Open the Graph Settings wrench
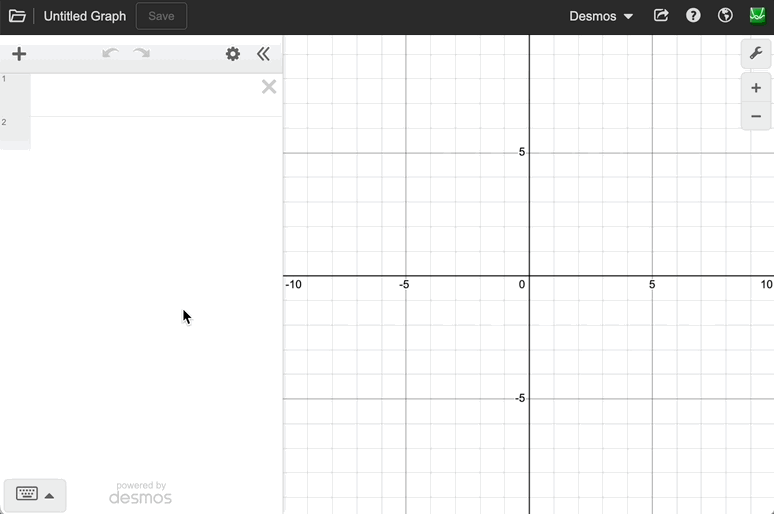 (x=756, y=53)
